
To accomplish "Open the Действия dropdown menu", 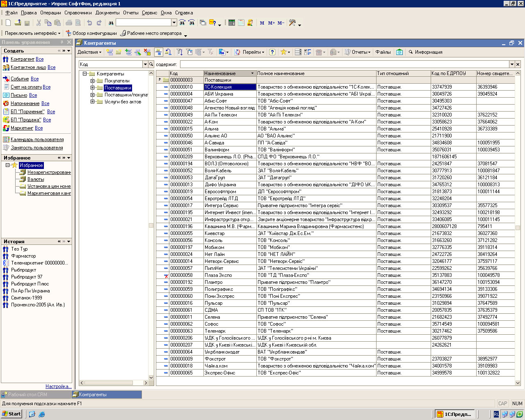I will (x=89, y=52).
